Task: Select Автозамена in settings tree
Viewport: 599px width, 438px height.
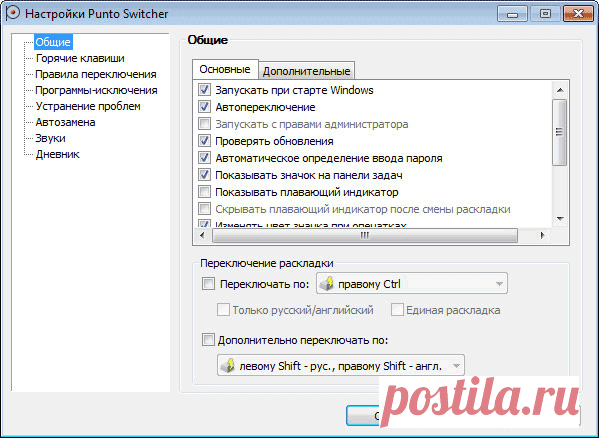Action: 65,123
